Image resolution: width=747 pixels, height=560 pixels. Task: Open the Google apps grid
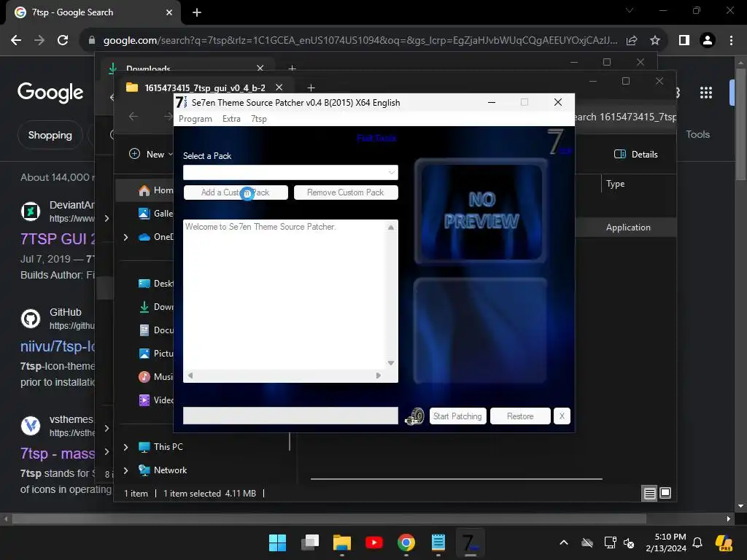[705, 93]
